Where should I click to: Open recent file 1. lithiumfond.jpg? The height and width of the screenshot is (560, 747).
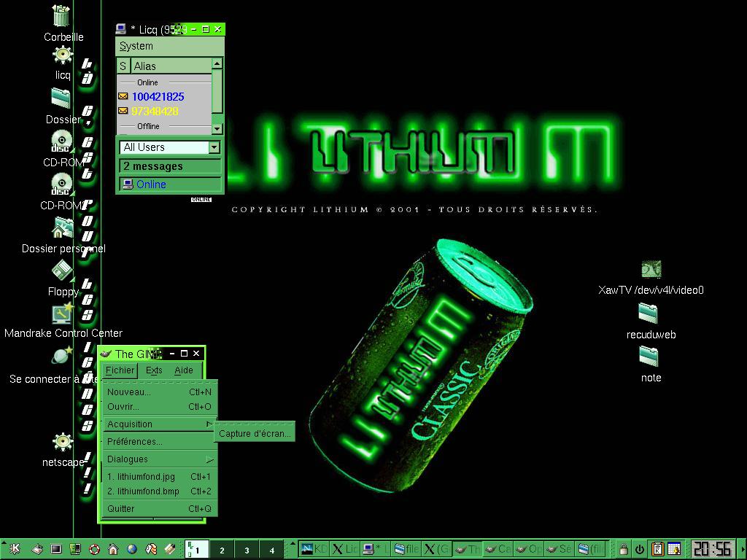point(160,477)
